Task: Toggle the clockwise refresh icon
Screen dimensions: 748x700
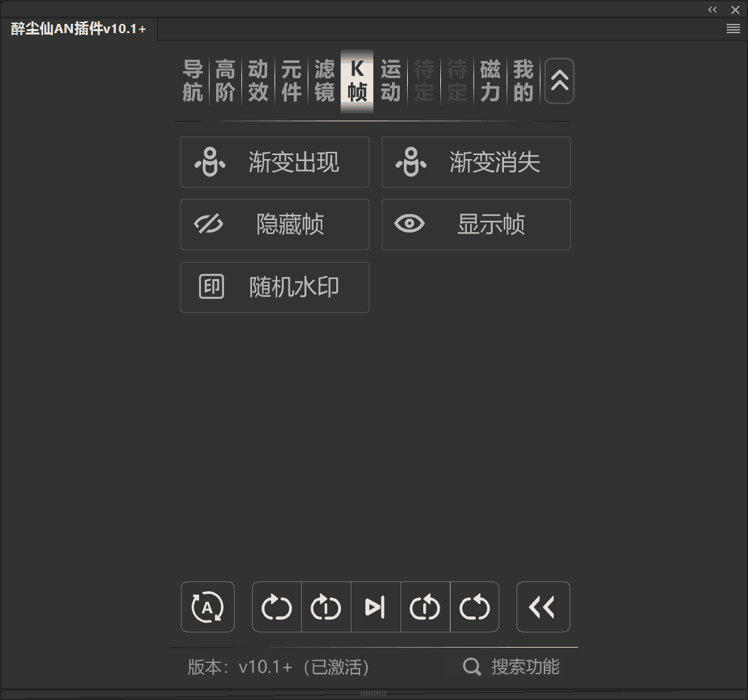Action: 277,607
